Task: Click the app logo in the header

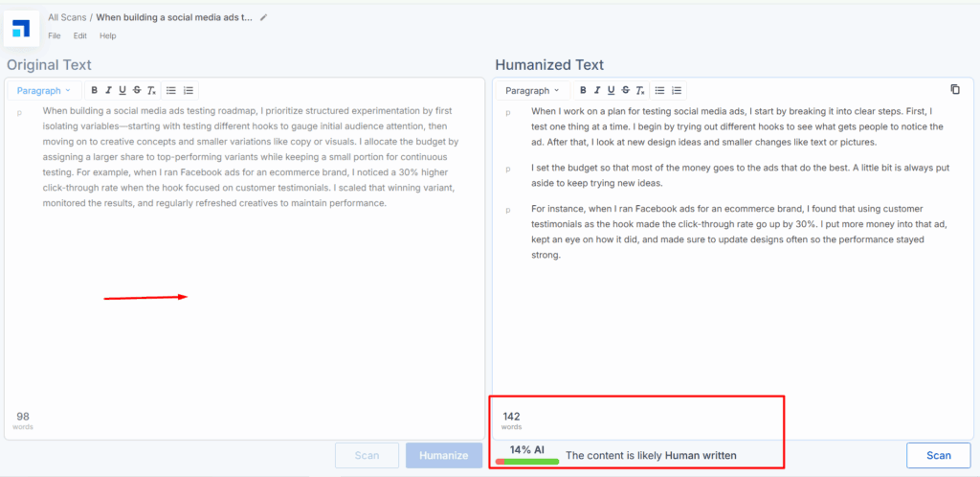Action: click(22, 27)
